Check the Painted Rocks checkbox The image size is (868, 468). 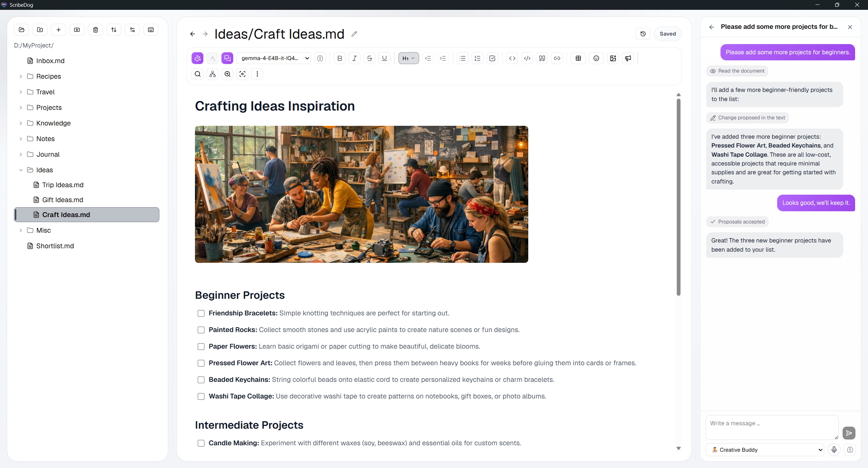coord(201,330)
